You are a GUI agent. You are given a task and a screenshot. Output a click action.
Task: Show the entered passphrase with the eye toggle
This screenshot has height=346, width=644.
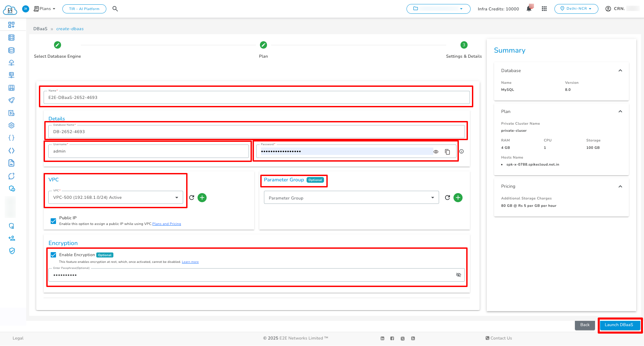[x=459, y=275]
